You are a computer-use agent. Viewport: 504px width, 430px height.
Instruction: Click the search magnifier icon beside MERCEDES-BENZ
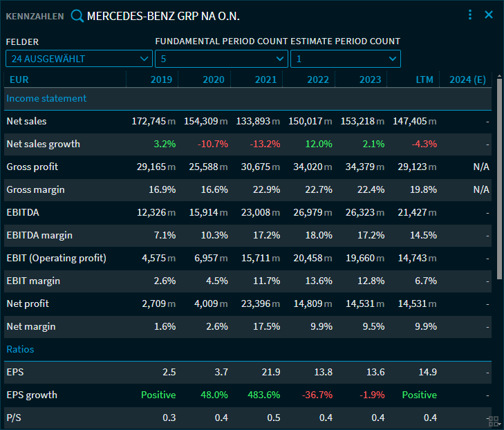(x=77, y=15)
